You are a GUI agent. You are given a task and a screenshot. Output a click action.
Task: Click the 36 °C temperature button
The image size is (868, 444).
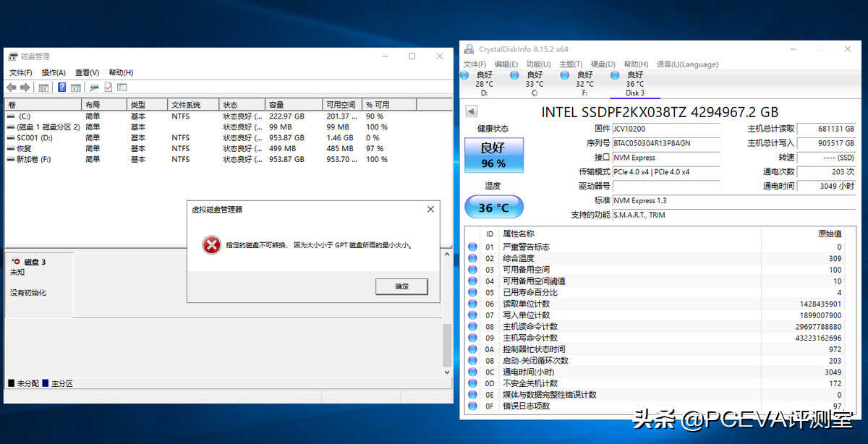point(493,208)
